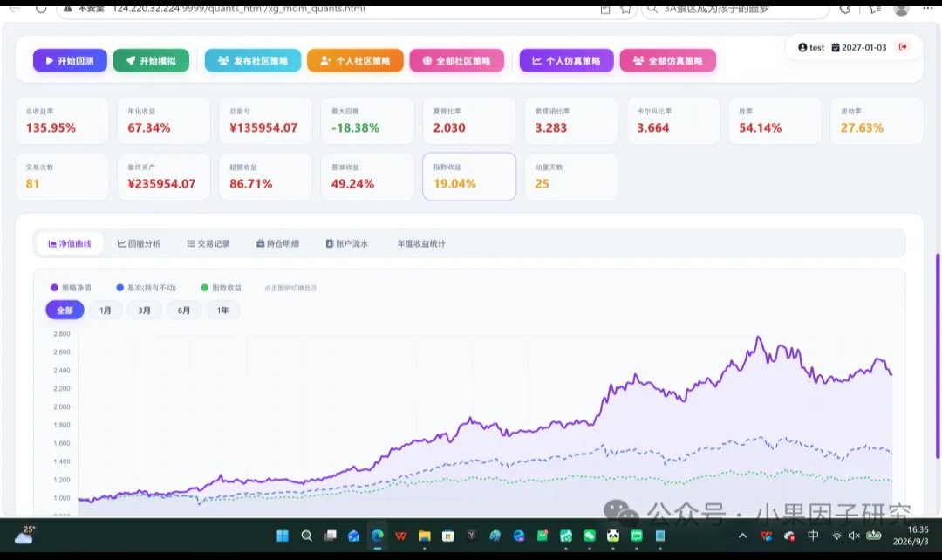Select the 6月 time range
942x560 pixels.
tap(184, 310)
